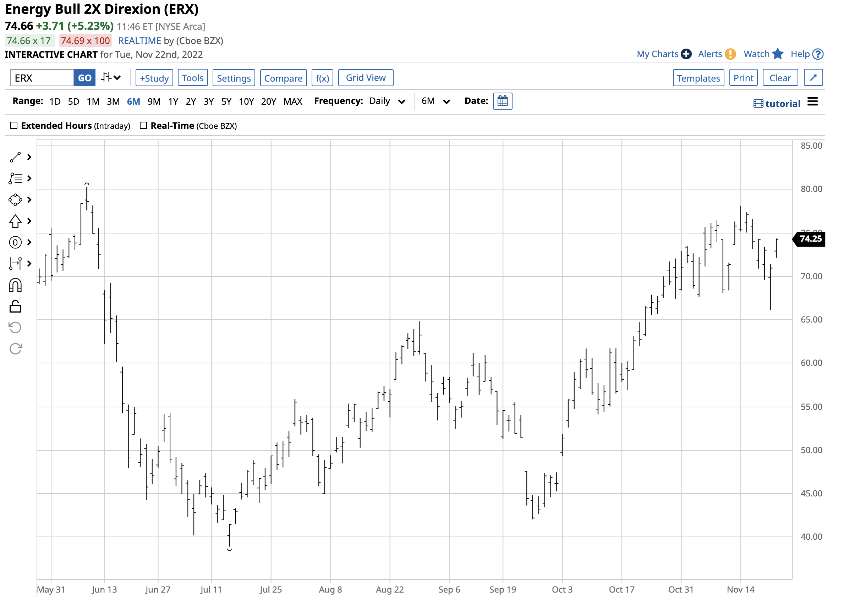Click the +Study button
The height and width of the screenshot is (616, 849).
[154, 78]
